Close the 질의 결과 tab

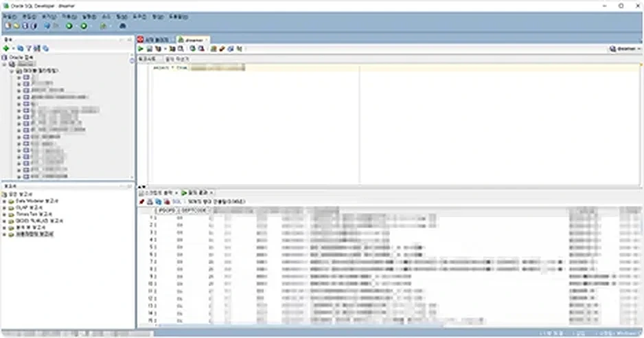(x=211, y=193)
